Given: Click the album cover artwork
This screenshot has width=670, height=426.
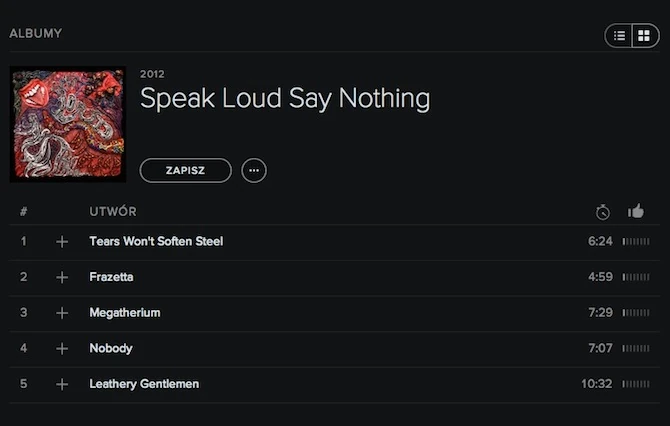Looking at the screenshot, I should click(x=67, y=124).
